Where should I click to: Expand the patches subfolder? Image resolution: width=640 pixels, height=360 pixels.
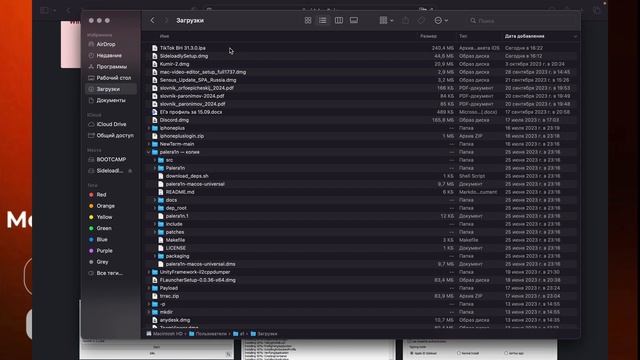155,232
